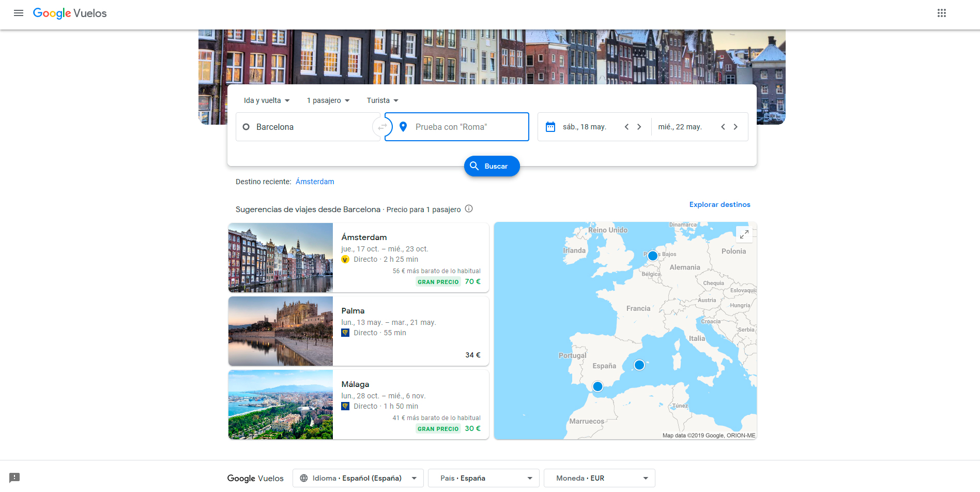The width and height of the screenshot is (980, 492).
Task: Click the 70 € Ámsterdam price
Action: tap(473, 281)
